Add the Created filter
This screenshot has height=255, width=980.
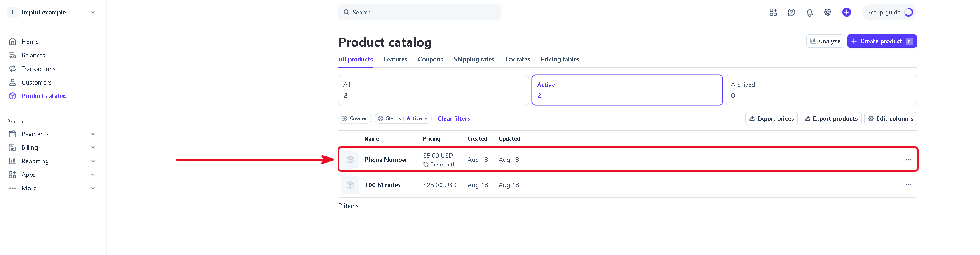(355, 118)
